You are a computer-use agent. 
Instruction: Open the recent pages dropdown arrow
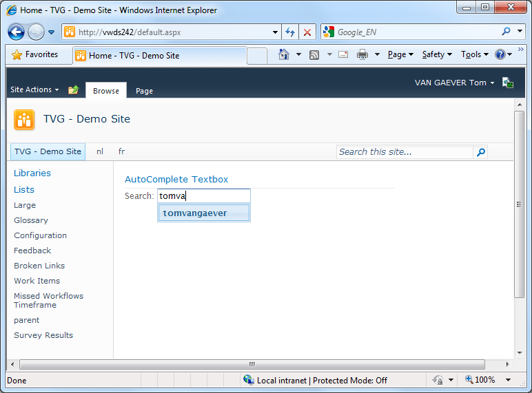click(51, 32)
